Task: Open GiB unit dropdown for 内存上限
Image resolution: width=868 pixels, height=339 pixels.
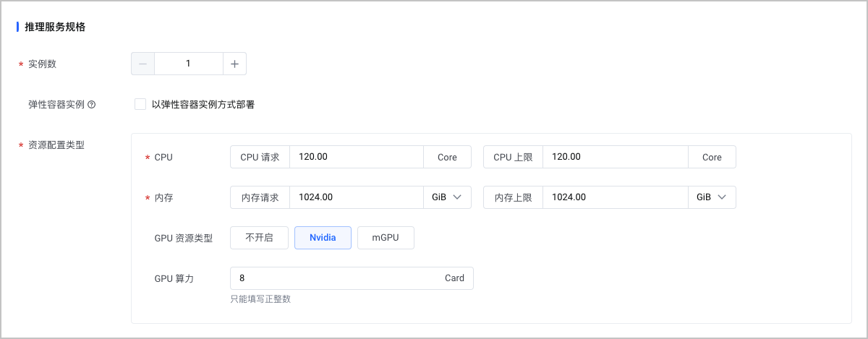Action: click(x=712, y=197)
